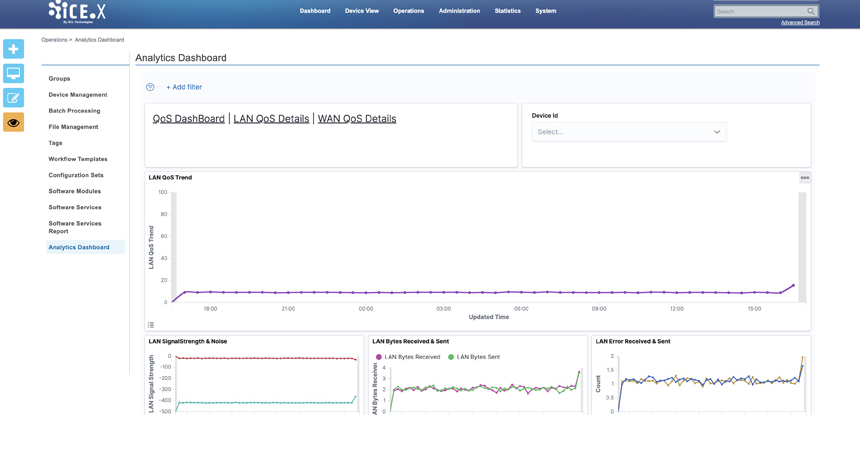Viewport: 860px width, 472px height.
Task: Select Groups in the side menu
Action: [x=59, y=78]
